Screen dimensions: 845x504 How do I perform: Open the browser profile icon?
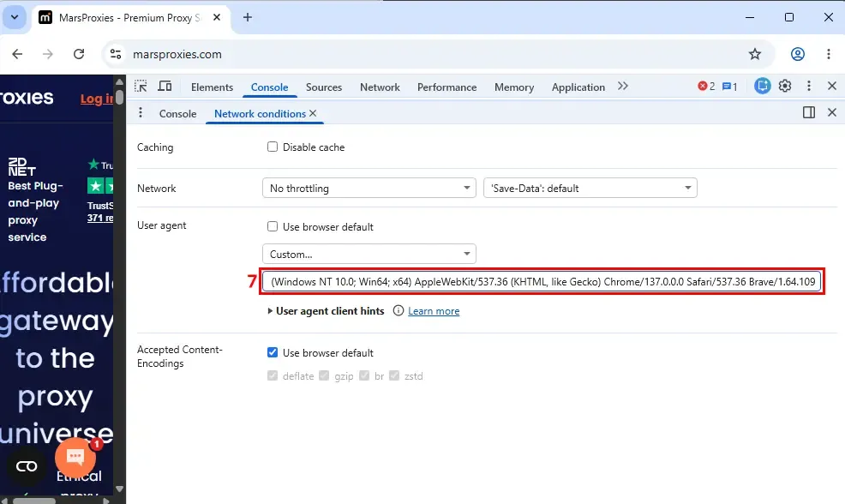click(x=798, y=54)
